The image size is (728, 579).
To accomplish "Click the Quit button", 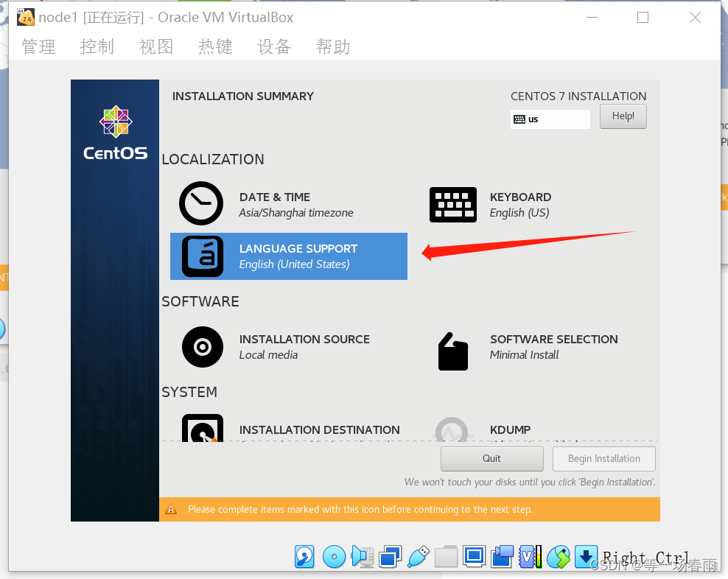I will 491,459.
